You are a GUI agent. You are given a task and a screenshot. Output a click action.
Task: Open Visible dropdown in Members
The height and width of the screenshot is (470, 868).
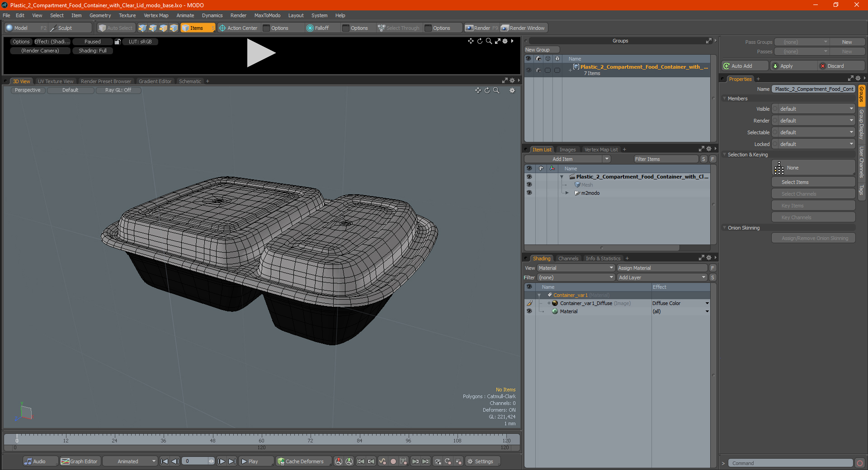point(813,109)
